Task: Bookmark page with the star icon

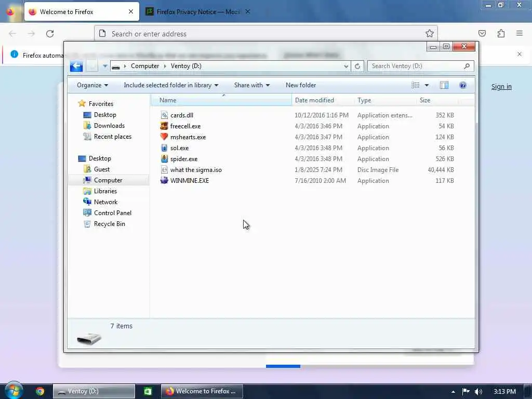Action: 430,33
